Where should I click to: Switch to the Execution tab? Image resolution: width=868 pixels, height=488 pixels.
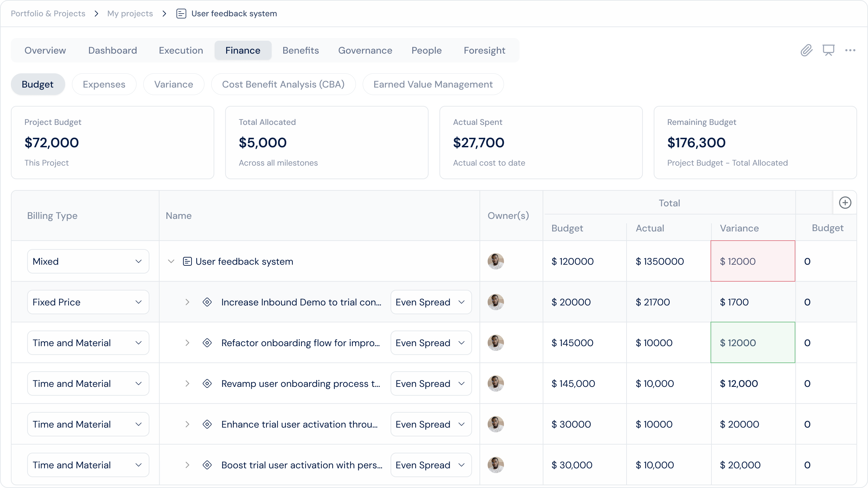click(x=181, y=50)
